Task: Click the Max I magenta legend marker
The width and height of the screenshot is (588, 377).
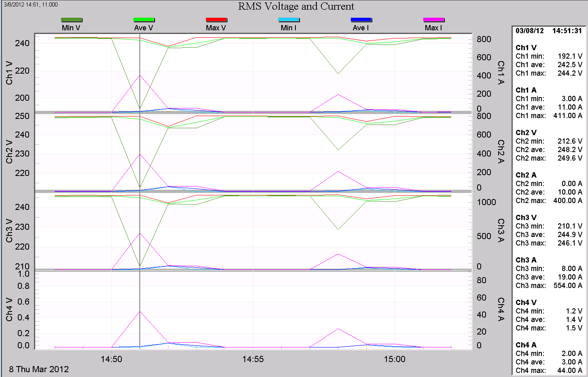Action: click(x=434, y=19)
